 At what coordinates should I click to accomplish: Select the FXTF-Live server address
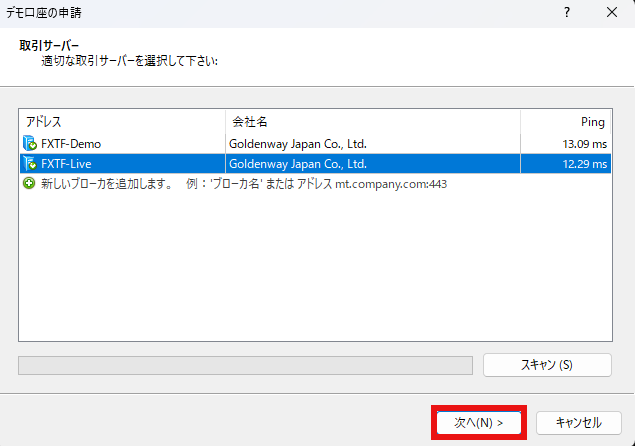click(66, 164)
